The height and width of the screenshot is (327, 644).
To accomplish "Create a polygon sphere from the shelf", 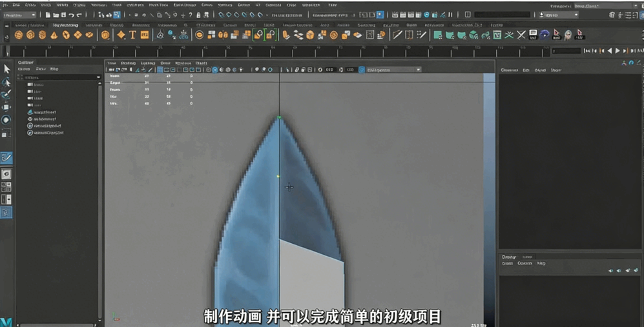I will pyautogui.click(x=19, y=35).
